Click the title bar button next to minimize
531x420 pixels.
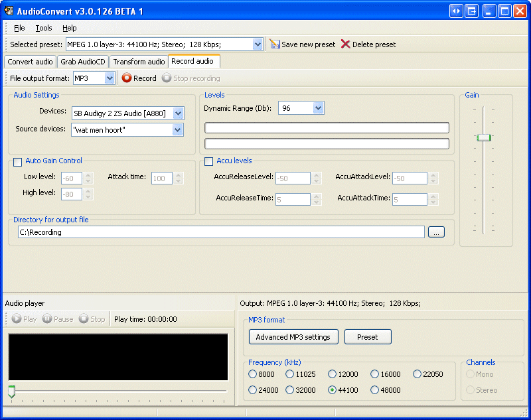tap(472, 11)
